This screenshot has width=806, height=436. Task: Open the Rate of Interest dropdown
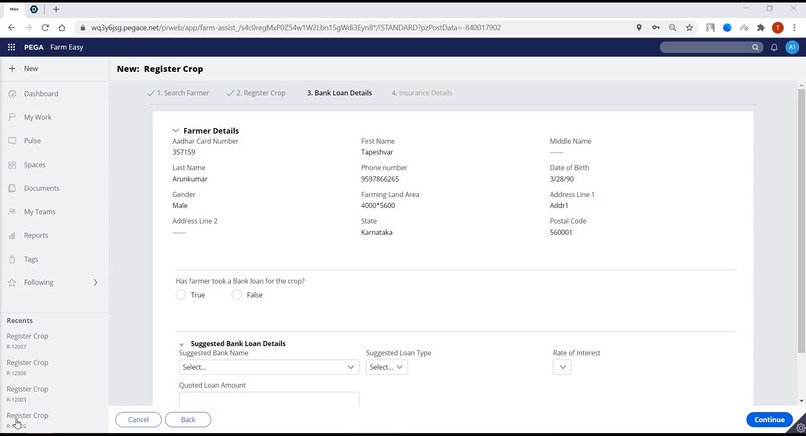(562, 367)
